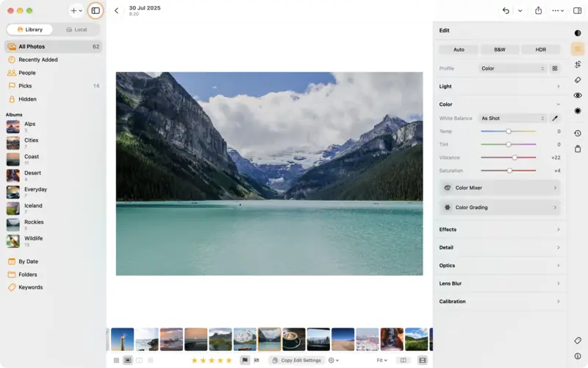Open the Cities album
Viewport: 588px width, 368px height.
point(53,143)
